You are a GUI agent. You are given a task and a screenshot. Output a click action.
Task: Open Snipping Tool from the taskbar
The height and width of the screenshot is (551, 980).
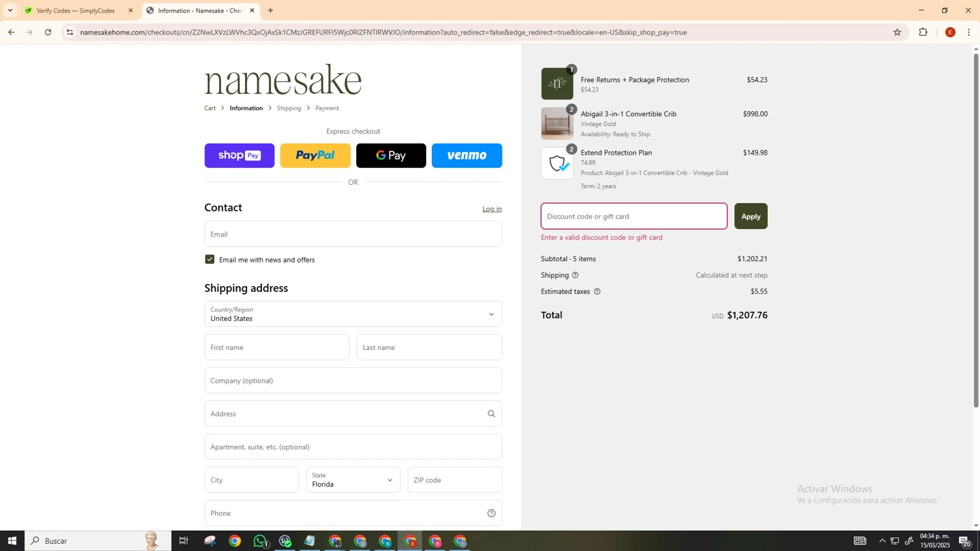point(210,541)
